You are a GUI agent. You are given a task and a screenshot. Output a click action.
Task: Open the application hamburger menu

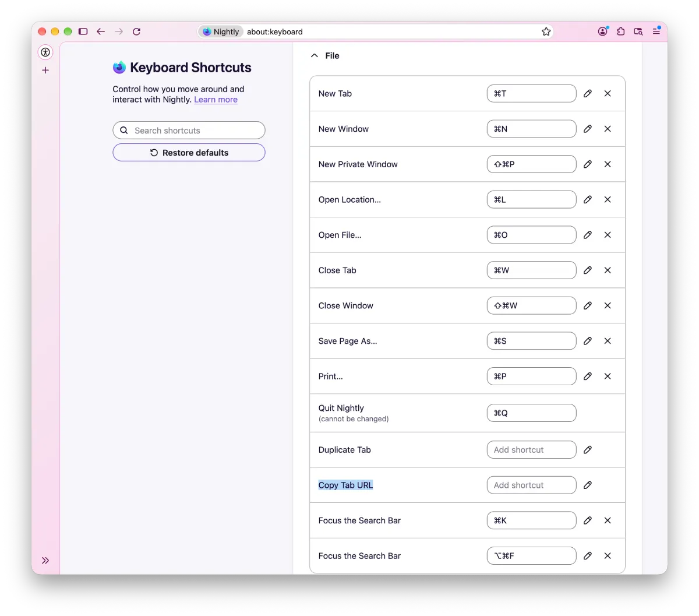[x=656, y=31]
